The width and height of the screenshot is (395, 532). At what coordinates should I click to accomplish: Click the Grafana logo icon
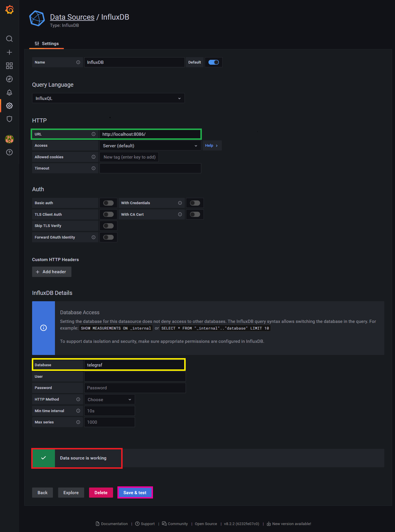[10, 10]
